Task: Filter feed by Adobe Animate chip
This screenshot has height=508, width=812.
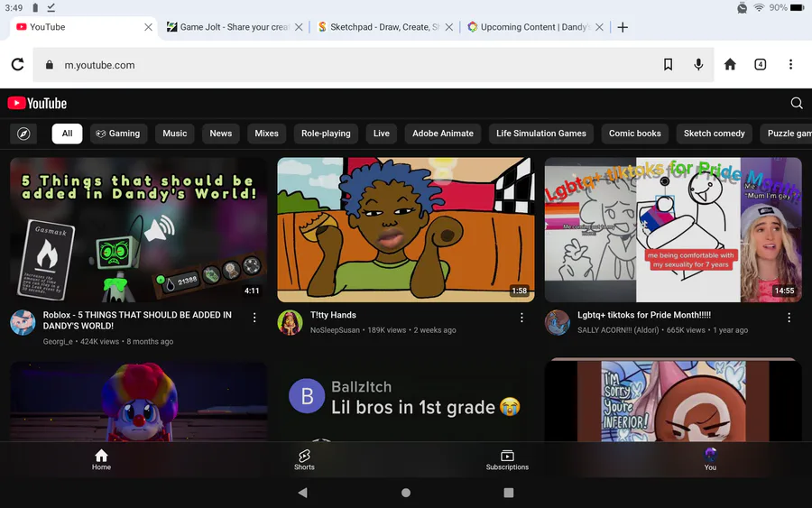Action: tap(443, 134)
